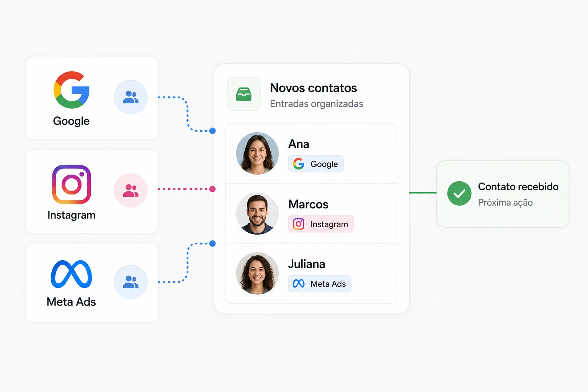Click the blue connector dot from the Google card
This screenshot has height=392, width=588.
212,131
